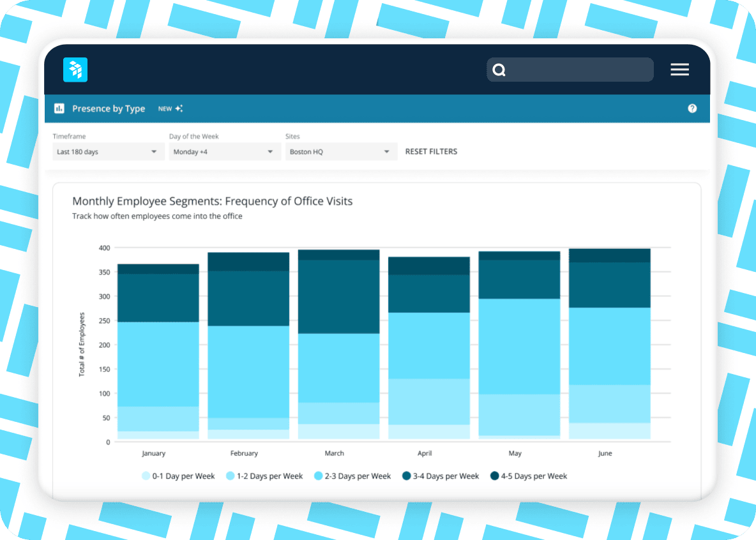Screen dimensions: 756x540
Task: Click RESET FILTERS
Action: 431,151
